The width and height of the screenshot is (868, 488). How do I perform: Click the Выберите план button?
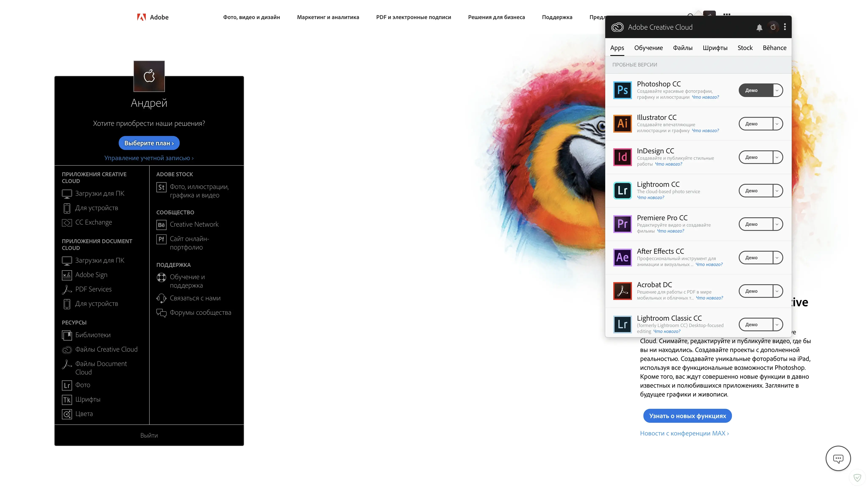(x=149, y=143)
